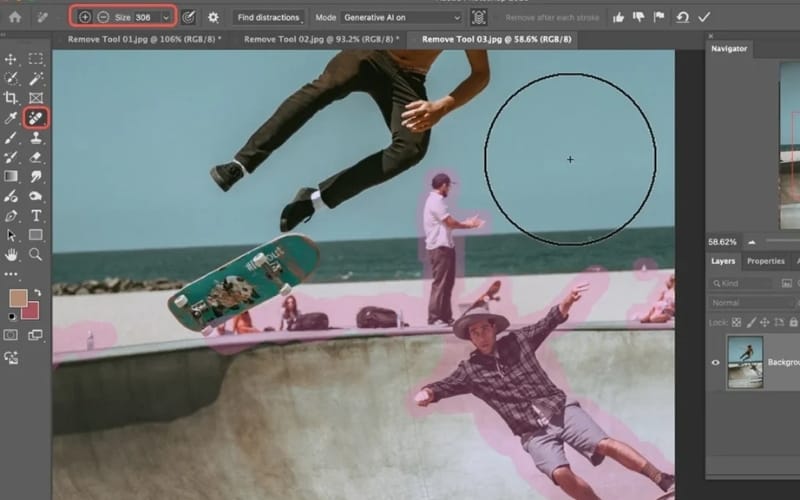Select the Clone Stamp tool
The height and width of the screenshot is (500, 800).
(x=36, y=138)
